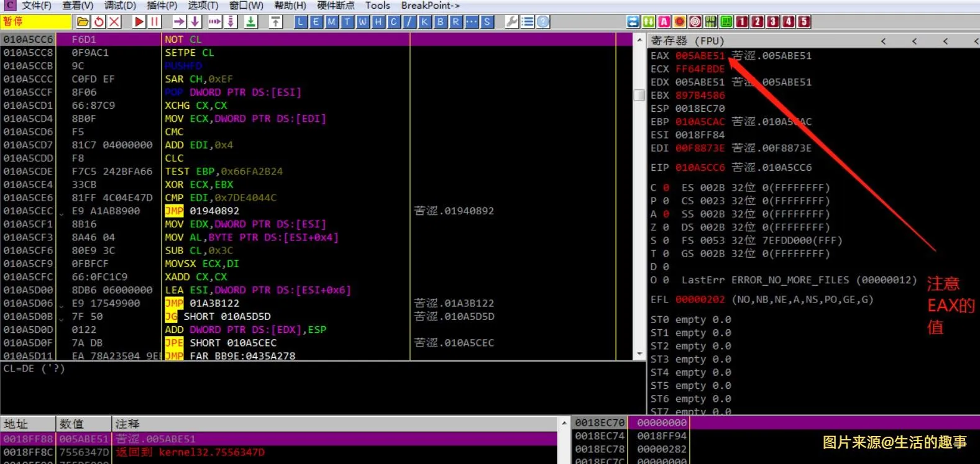This screenshot has width=980, height=464.
Task: Restart the debugged program via toolbar
Action: pyautogui.click(x=99, y=22)
